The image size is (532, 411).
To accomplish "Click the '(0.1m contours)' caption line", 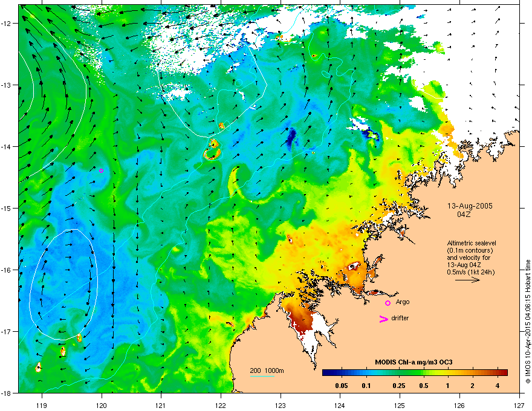I will point(470,250).
